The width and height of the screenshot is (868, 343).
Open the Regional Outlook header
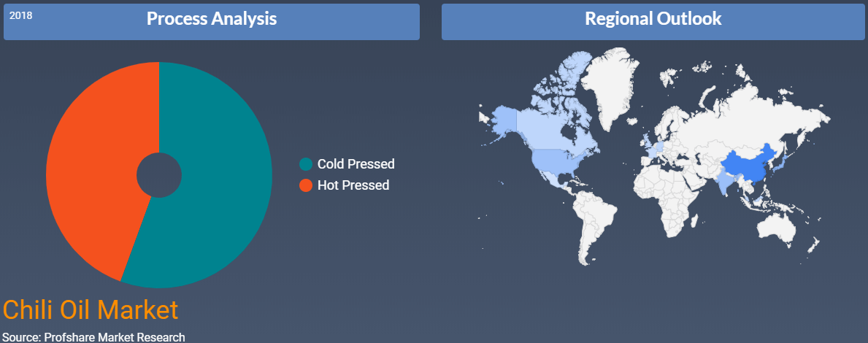pyautogui.click(x=653, y=22)
